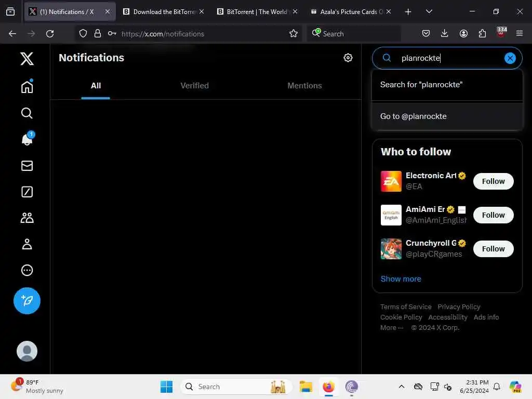The image size is (532, 399).
Task: Open More circle ellipsis menu
Action: [27, 270]
